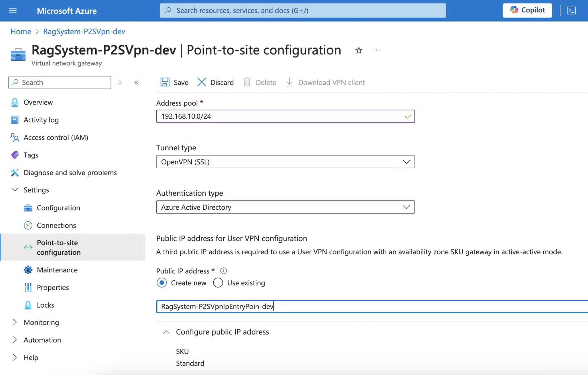Open Cloud Shell terminal icon
The width and height of the screenshot is (588, 375).
[571, 11]
